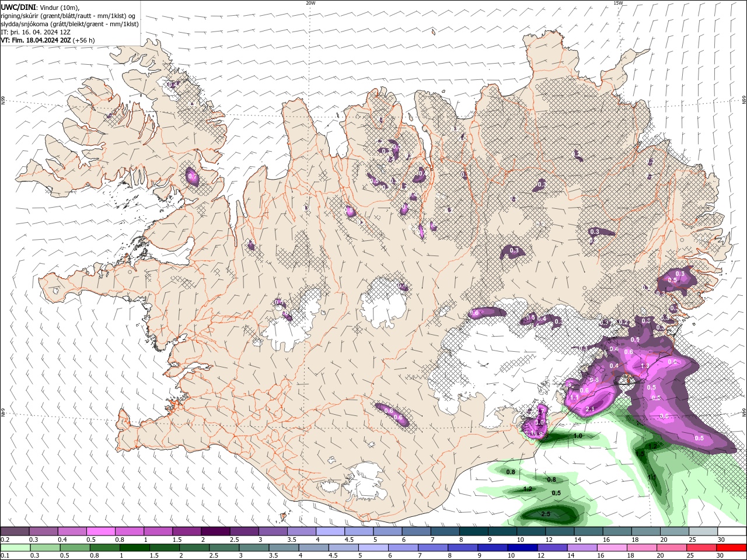Image resolution: width=747 pixels, height=560 pixels.
Task: Pick upper bar white swatch after 30
Action: pos(732,531)
